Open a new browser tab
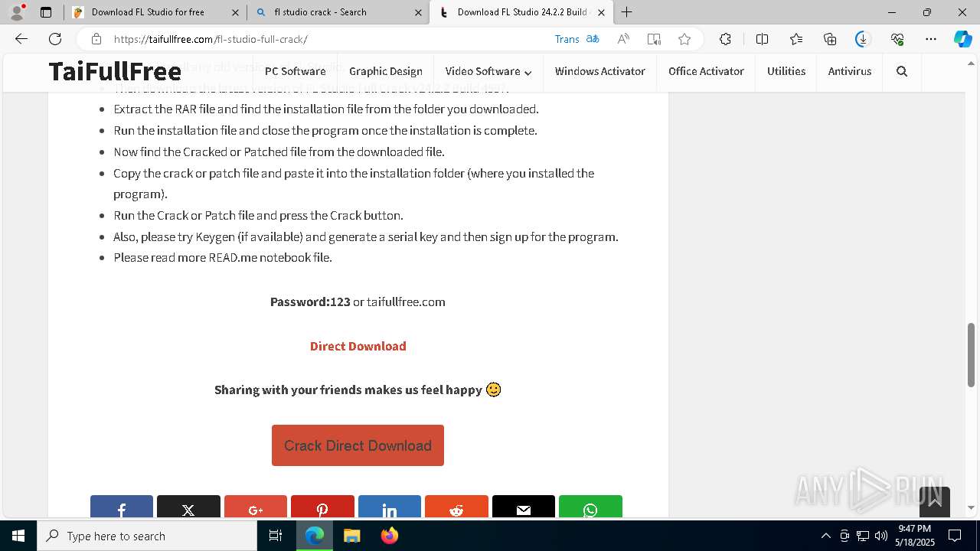 tap(627, 12)
